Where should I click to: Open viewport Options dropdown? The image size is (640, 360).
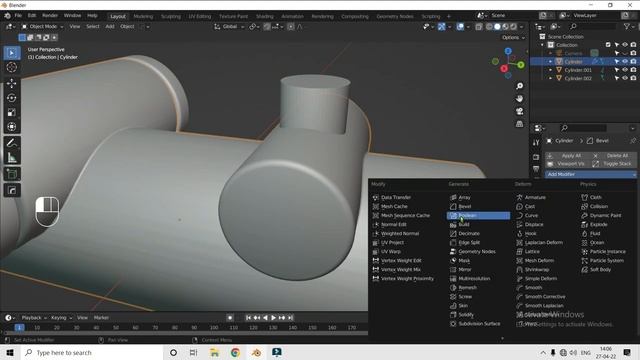(x=513, y=38)
